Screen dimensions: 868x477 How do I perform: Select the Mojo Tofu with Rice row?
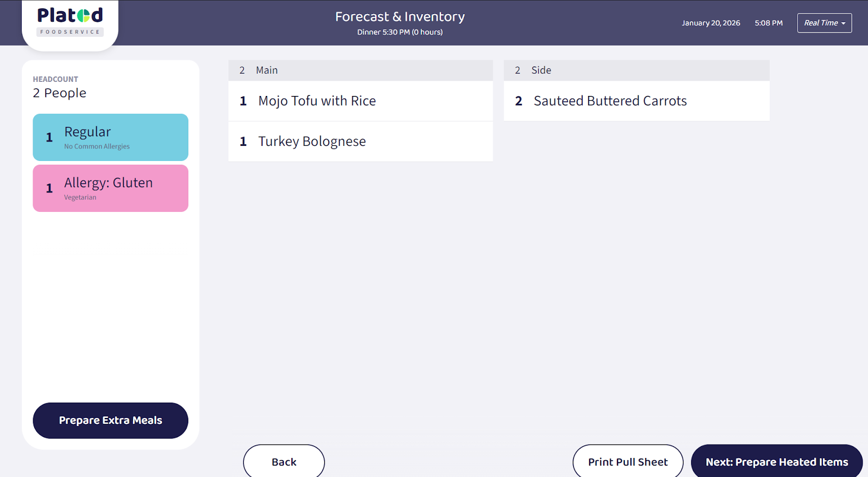coord(360,101)
